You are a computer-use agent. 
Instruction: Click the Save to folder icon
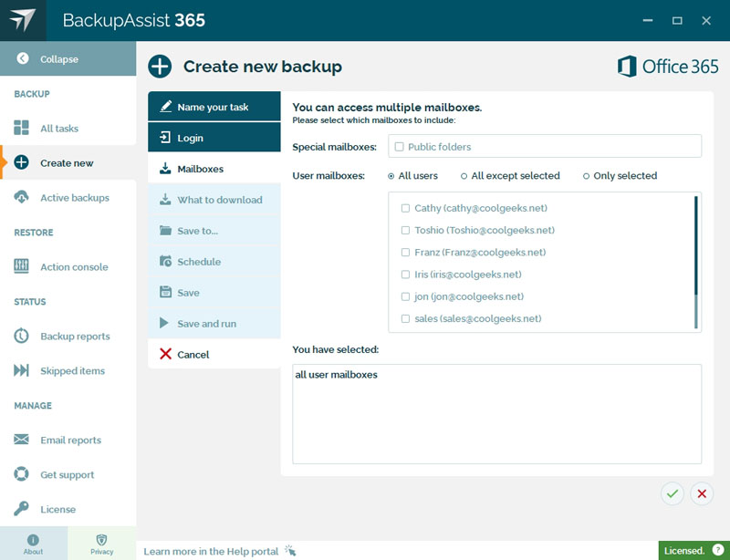coord(165,230)
